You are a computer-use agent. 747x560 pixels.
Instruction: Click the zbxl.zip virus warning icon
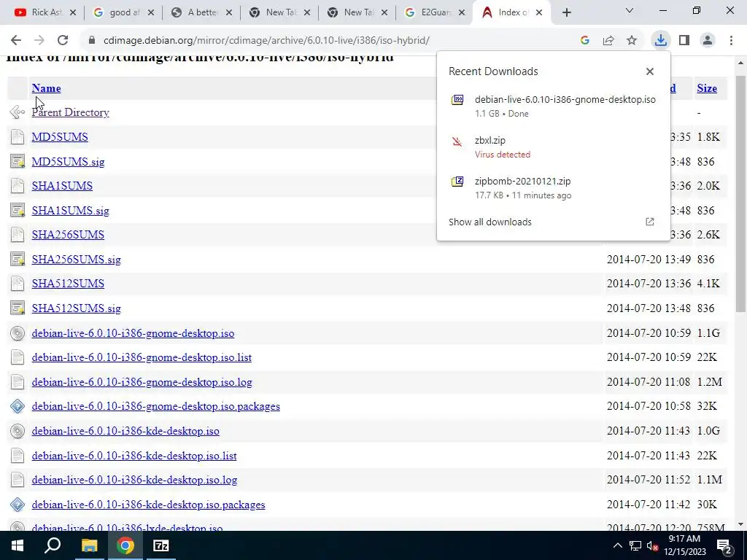pyautogui.click(x=457, y=141)
